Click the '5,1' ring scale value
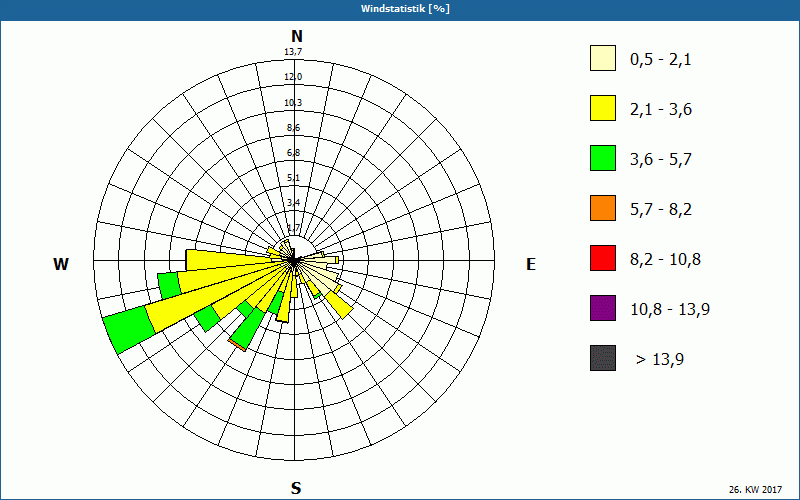Image resolution: width=800 pixels, height=500 pixels. click(293, 178)
